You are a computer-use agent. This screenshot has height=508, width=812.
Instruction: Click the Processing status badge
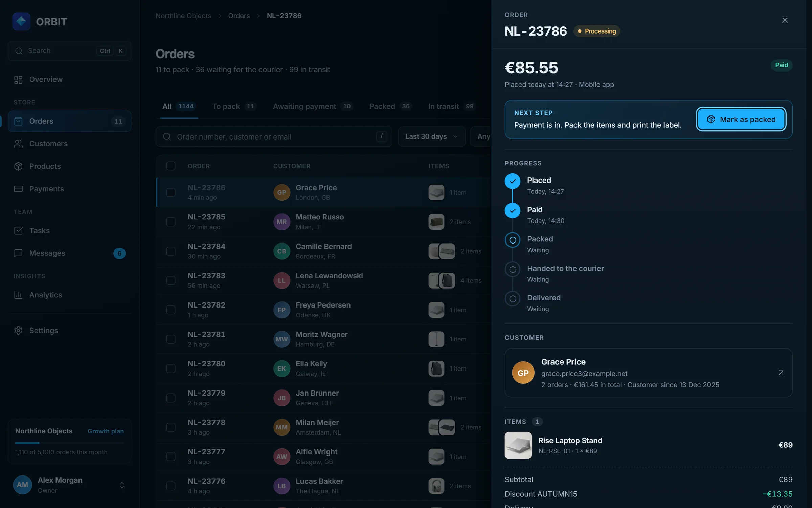coord(597,31)
